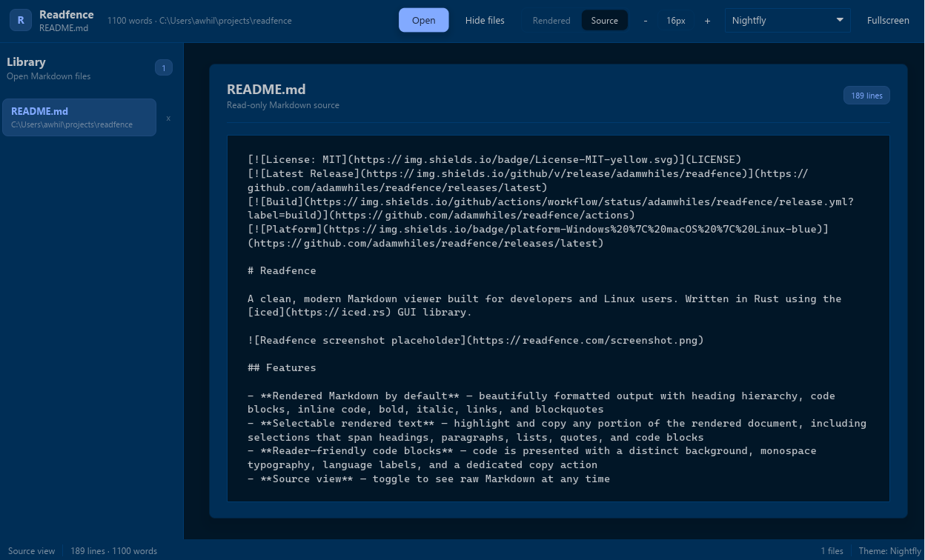Click the README.md document title

point(266,90)
